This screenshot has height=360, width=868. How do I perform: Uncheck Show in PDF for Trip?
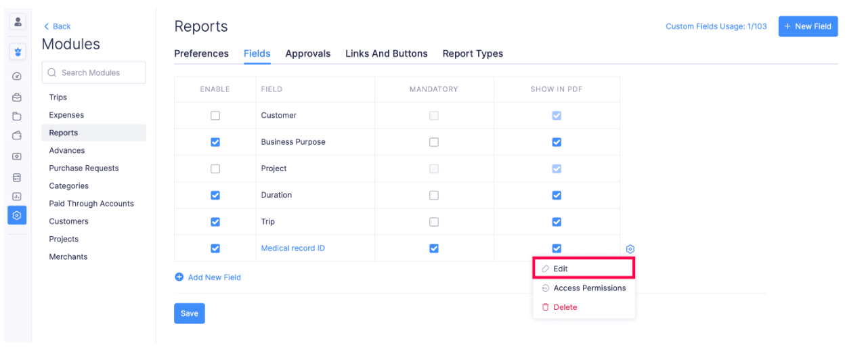tap(557, 222)
